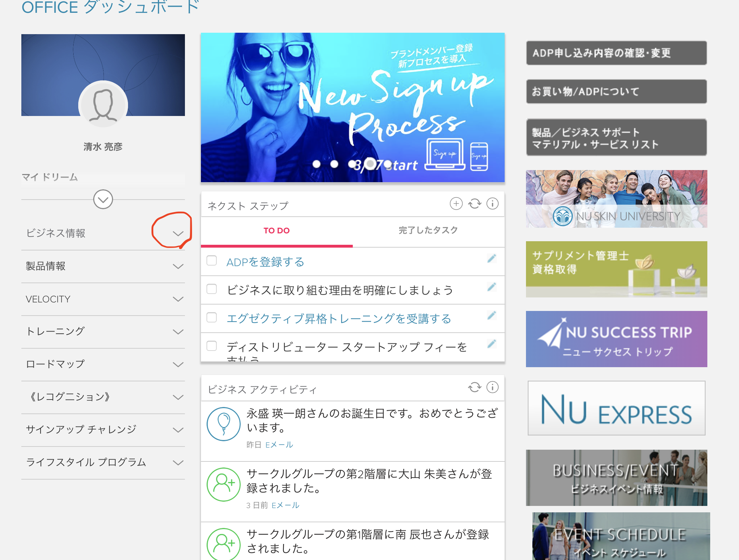
Task: Open the EVENT SCHEDULE イベント スケジュール banner
Action: pyautogui.click(x=621, y=536)
